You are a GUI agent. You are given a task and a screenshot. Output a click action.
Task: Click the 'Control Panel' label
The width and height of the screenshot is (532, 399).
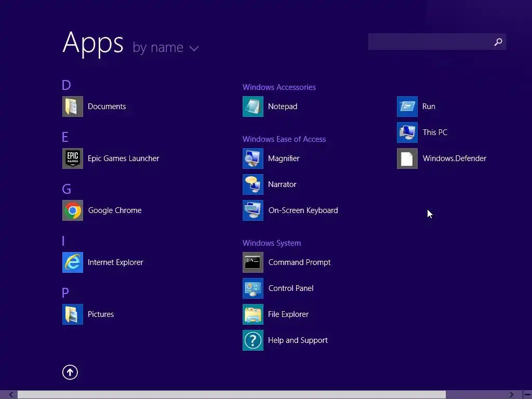291,288
